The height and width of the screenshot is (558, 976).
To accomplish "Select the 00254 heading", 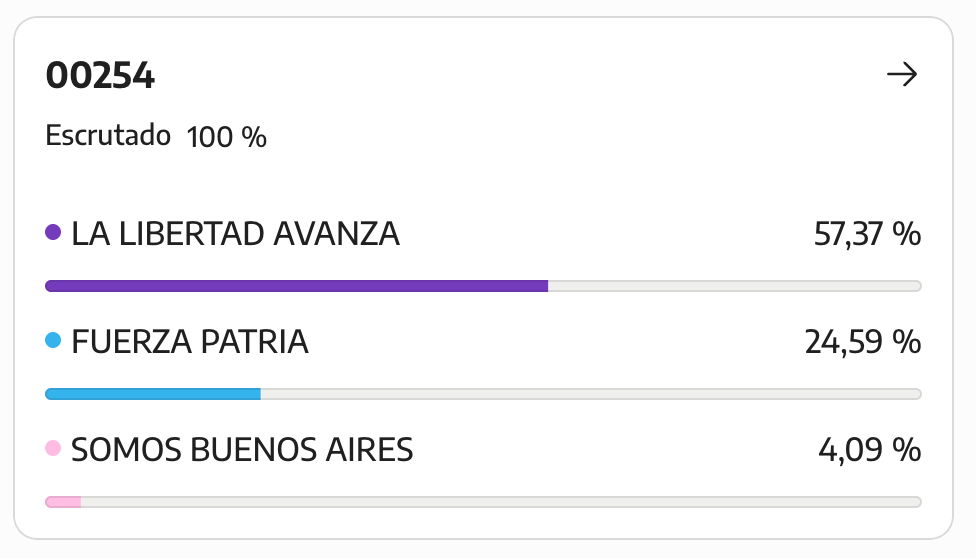I will pos(100,76).
